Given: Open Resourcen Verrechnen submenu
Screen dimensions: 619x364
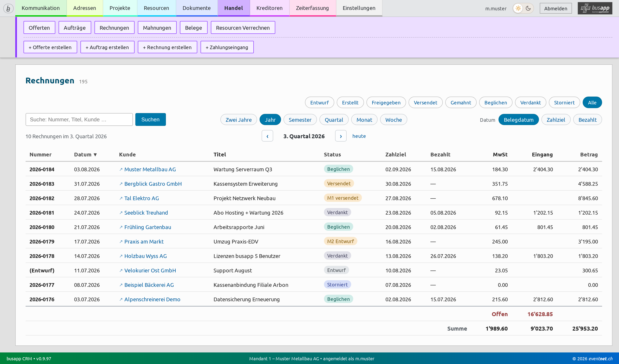Looking at the screenshot, I should pyautogui.click(x=243, y=27).
